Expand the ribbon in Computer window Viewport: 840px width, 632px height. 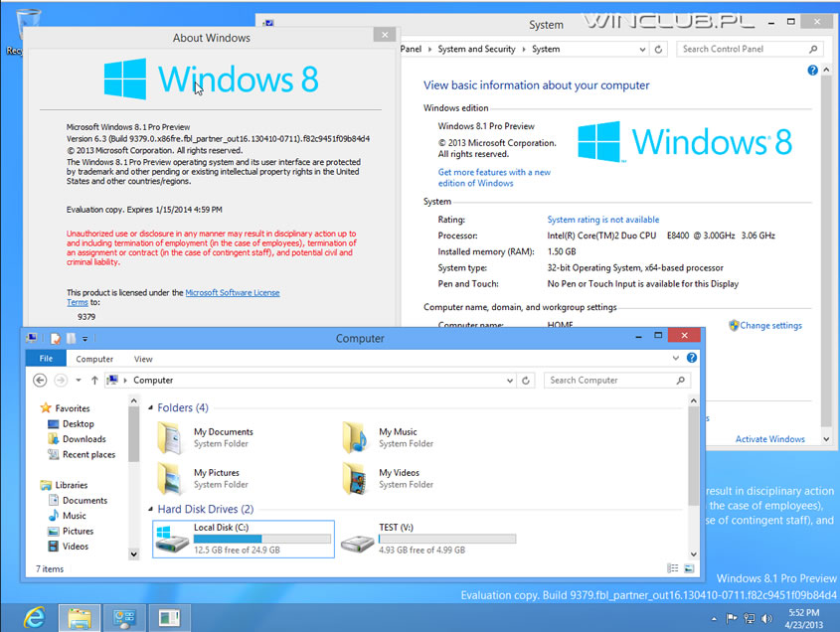(x=676, y=358)
